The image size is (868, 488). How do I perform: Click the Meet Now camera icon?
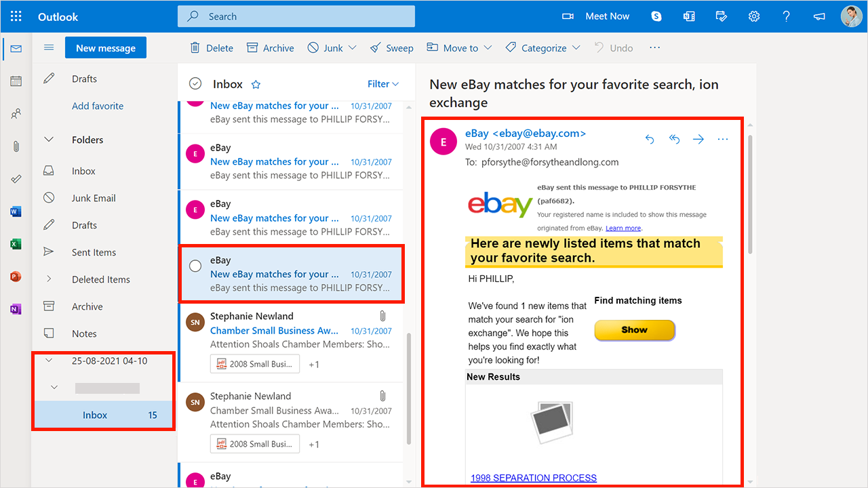[568, 16]
